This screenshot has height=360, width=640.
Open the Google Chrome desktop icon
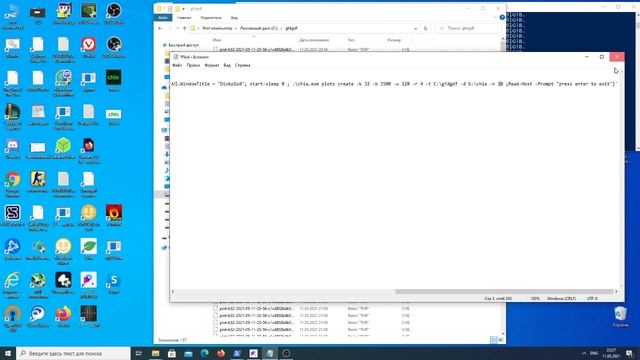(13, 179)
